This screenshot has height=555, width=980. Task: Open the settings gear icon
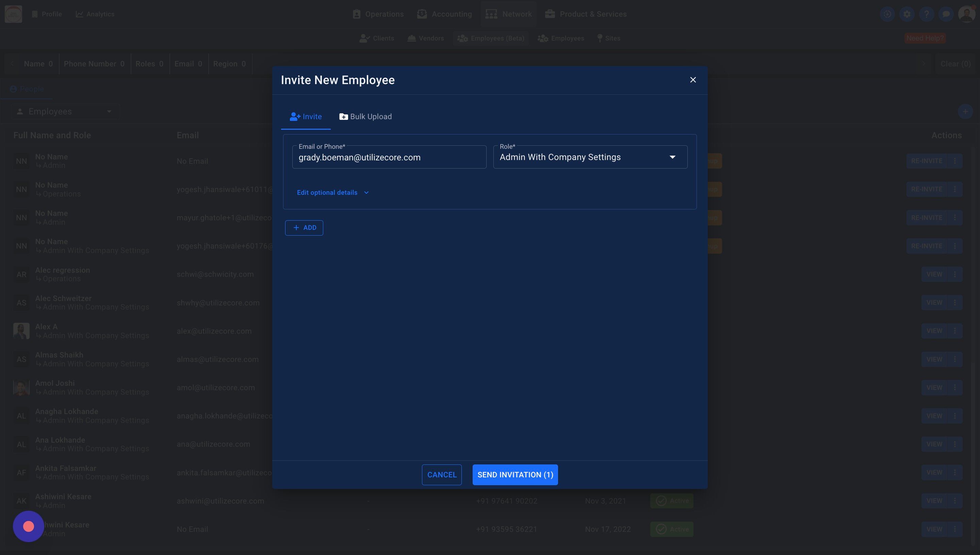(x=907, y=14)
